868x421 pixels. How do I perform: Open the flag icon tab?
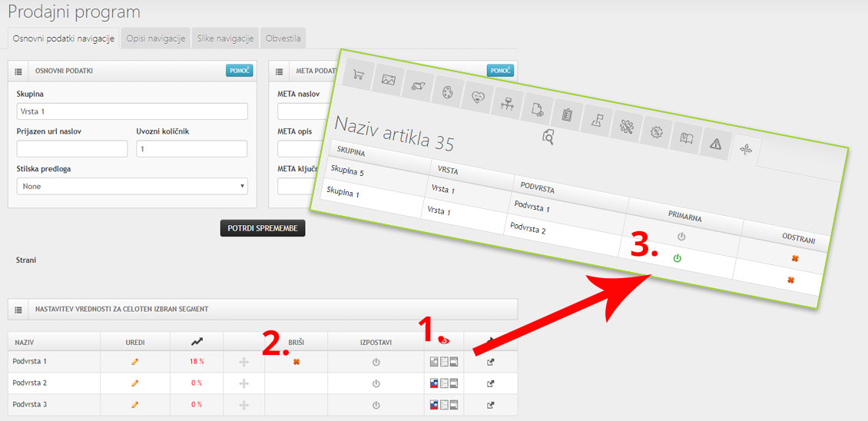597,121
